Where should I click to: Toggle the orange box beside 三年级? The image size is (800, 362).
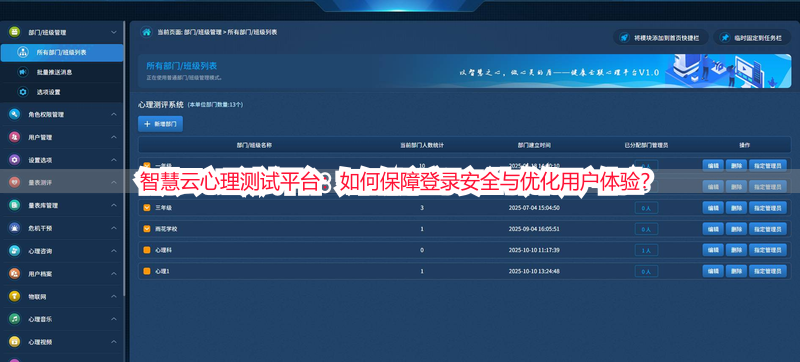[x=147, y=208]
